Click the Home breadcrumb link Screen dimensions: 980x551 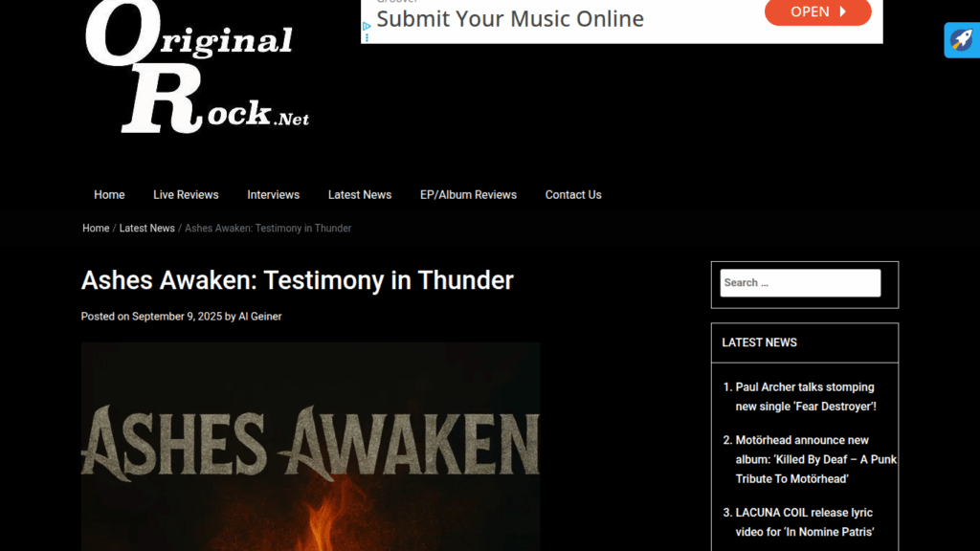coord(96,229)
